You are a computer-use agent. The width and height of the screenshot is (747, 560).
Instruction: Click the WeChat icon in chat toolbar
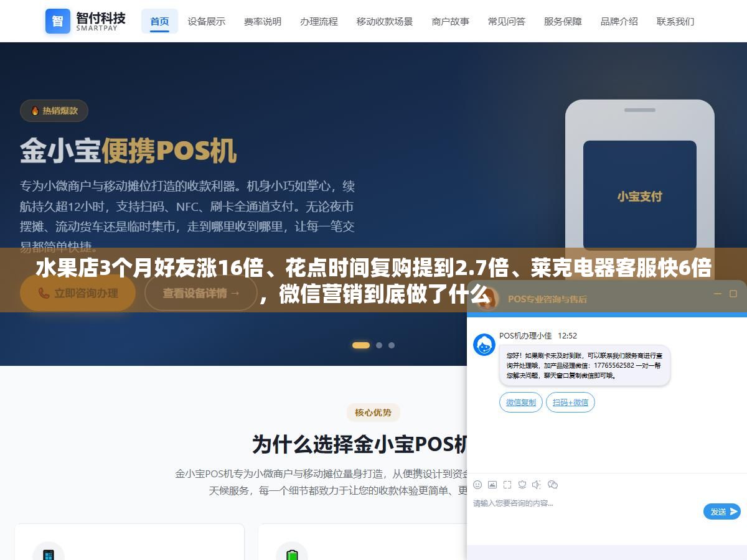click(x=552, y=485)
